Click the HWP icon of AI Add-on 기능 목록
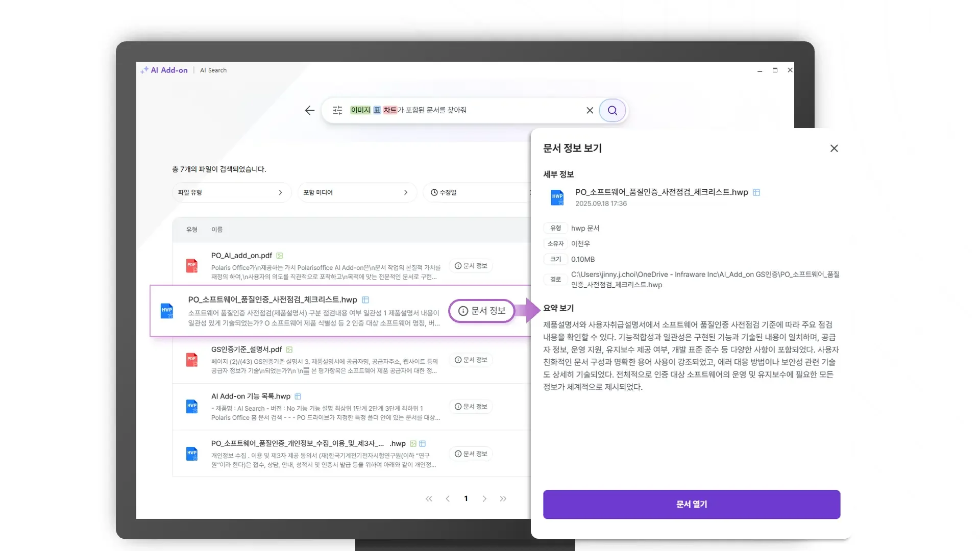This screenshot has width=980, height=551. [x=192, y=407]
